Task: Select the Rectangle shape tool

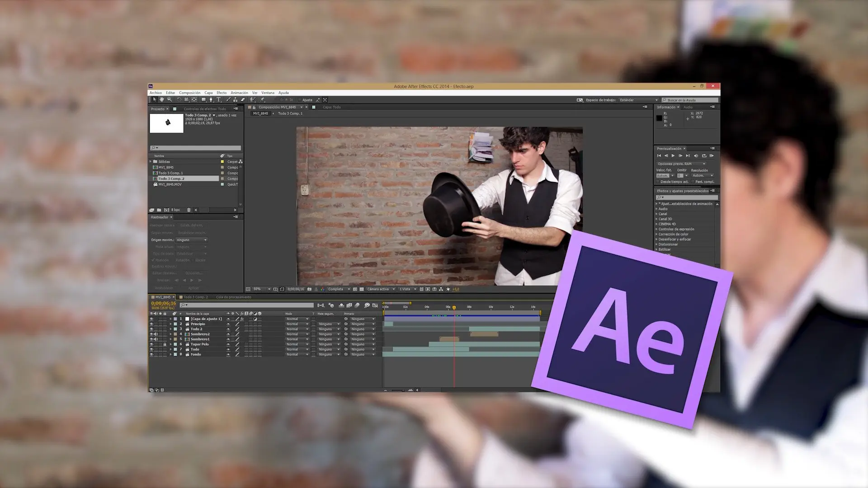Action: (204, 100)
